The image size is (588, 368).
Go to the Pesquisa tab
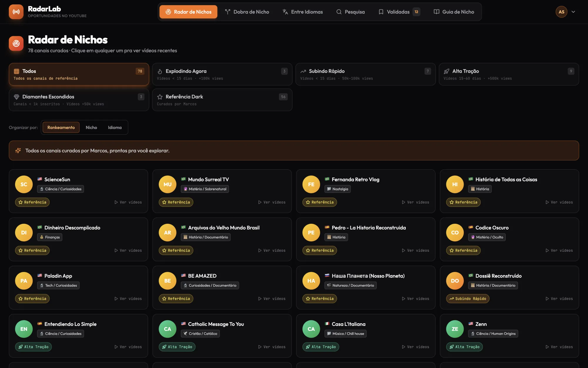click(350, 12)
